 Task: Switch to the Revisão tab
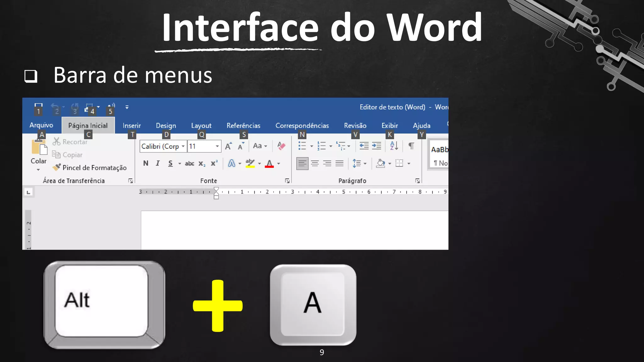tap(355, 125)
